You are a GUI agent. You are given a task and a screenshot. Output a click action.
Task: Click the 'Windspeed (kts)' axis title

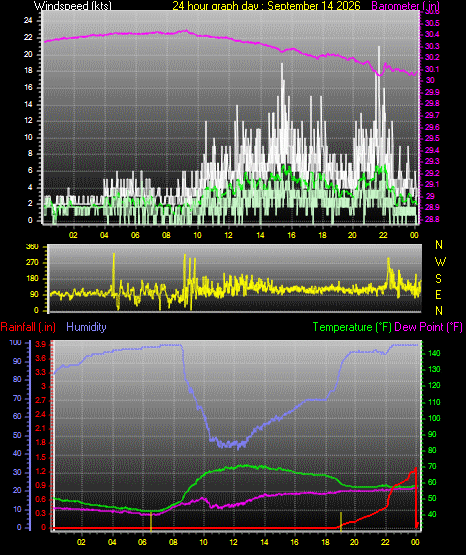pos(73,5)
